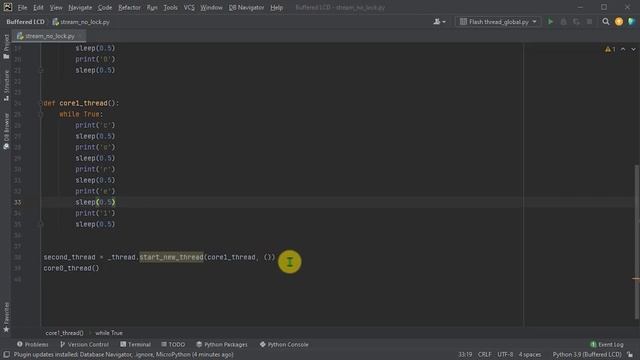The width and height of the screenshot is (640, 360).
Task: Click the editor vertical scrollbar thumb
Action: click(x=636, y=242)
